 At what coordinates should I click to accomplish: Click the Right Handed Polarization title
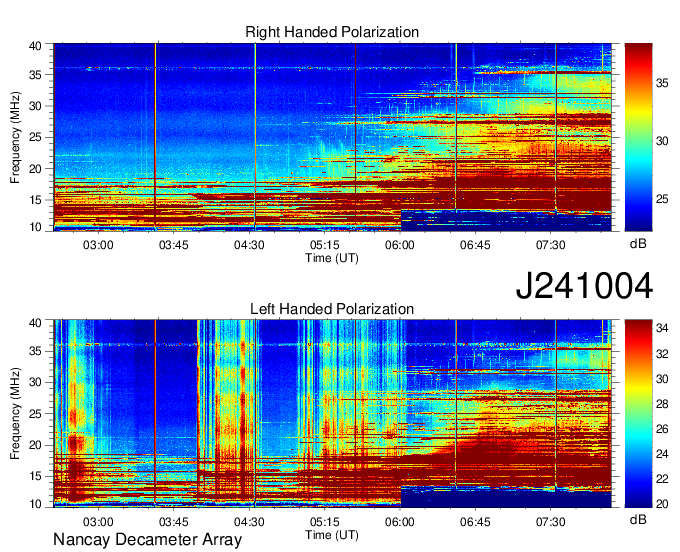tap(332, 32)
